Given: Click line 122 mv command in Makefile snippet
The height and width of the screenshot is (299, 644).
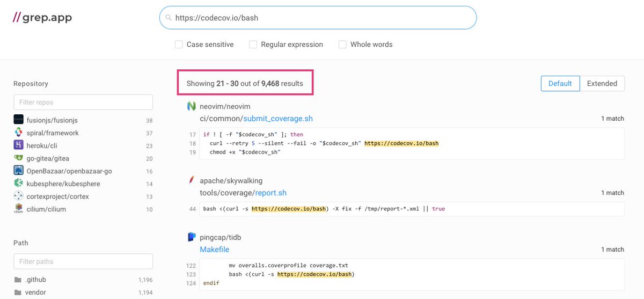Looking at the screenshot, I should click(x=290, y=266).
